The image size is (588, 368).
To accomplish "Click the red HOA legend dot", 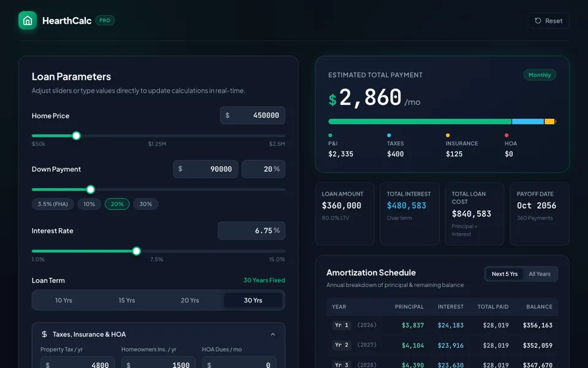I will coord(507,135).
